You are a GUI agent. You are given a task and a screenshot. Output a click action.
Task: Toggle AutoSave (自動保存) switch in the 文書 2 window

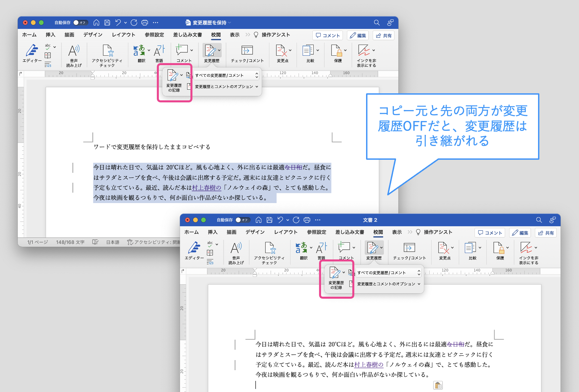point(242,220)
